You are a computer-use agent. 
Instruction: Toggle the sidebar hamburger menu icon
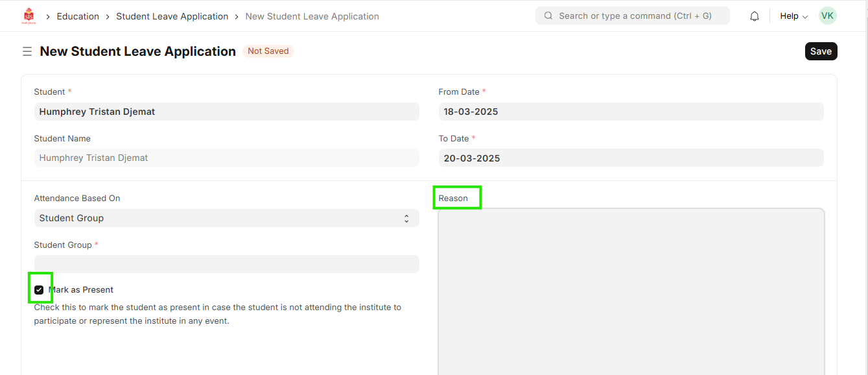pos(27,51)
